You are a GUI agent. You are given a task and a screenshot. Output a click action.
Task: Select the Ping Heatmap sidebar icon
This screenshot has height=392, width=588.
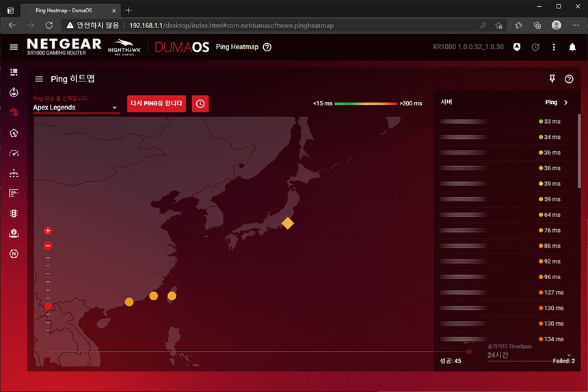click(x=14, y=112)
